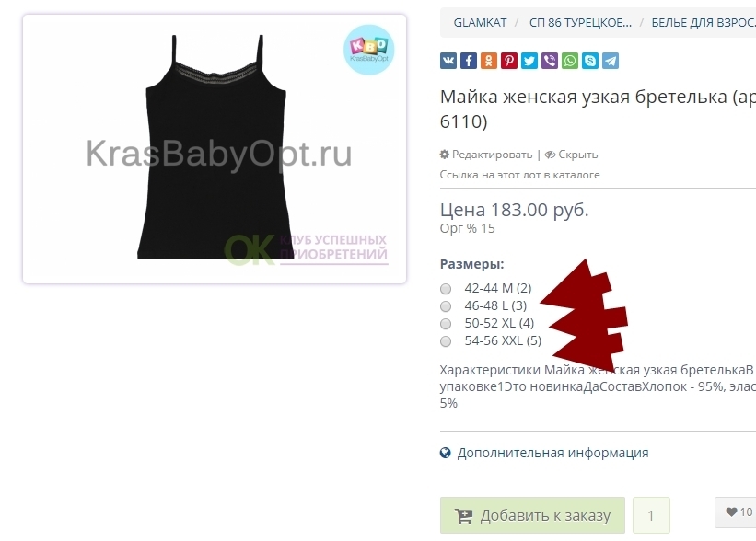The width and height of the screenshot is (756, 541).
Task: Share through the Viber icon
Action: pos(549,61)
